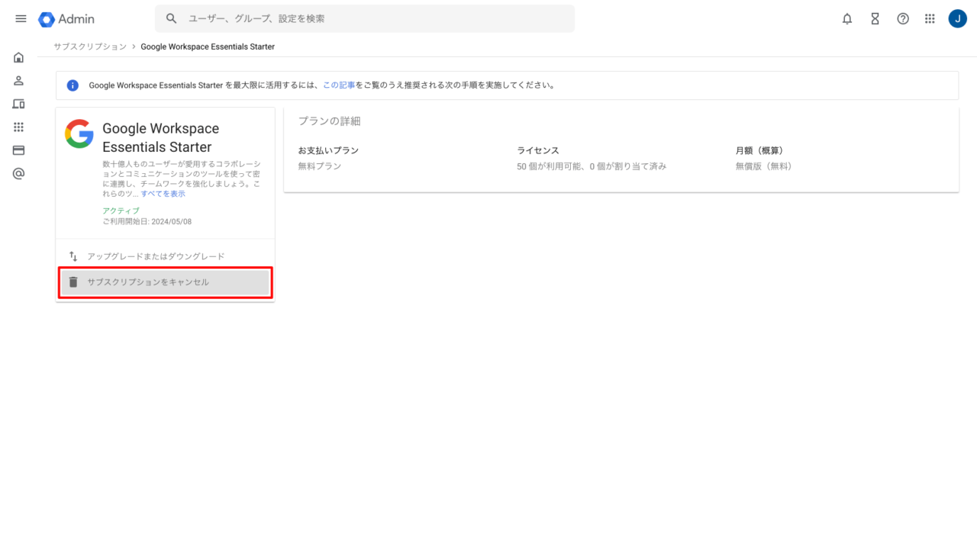Open Billing card icon in the sidebar
This screenshot has height=560, width=977.
19,150
